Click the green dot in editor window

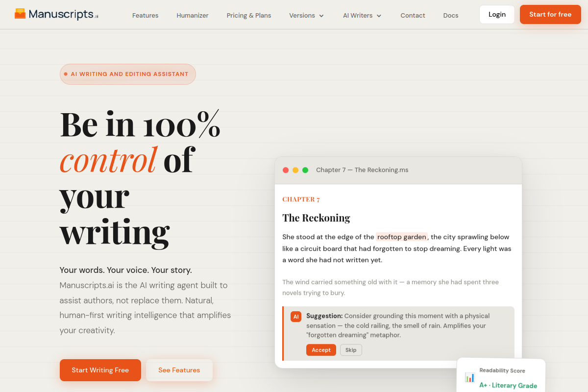point(305,170)
